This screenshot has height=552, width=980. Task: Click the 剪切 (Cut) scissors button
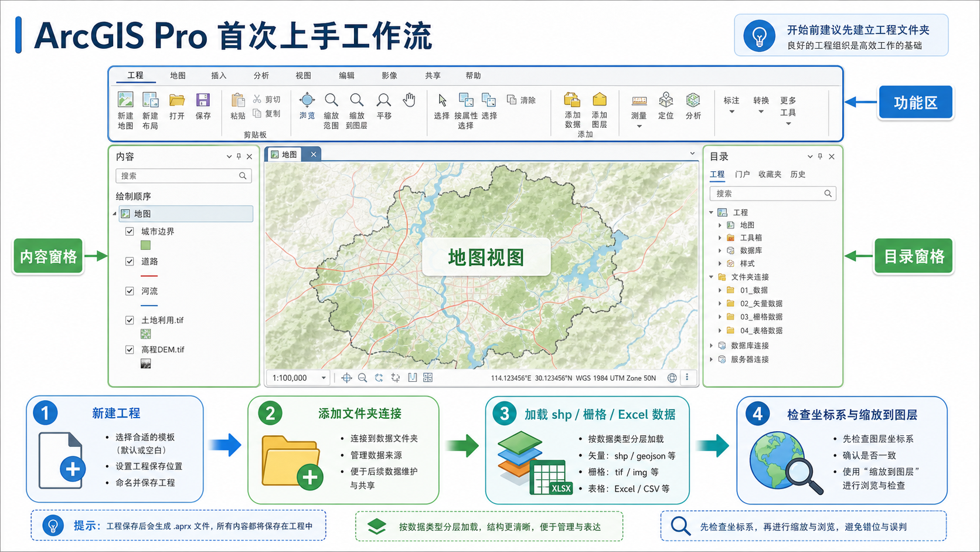267,99
